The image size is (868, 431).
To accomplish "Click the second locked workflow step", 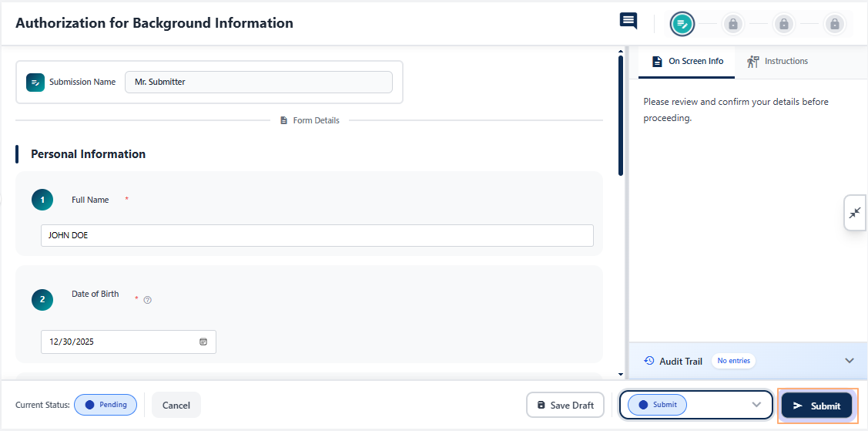I will tap(784, 24).
